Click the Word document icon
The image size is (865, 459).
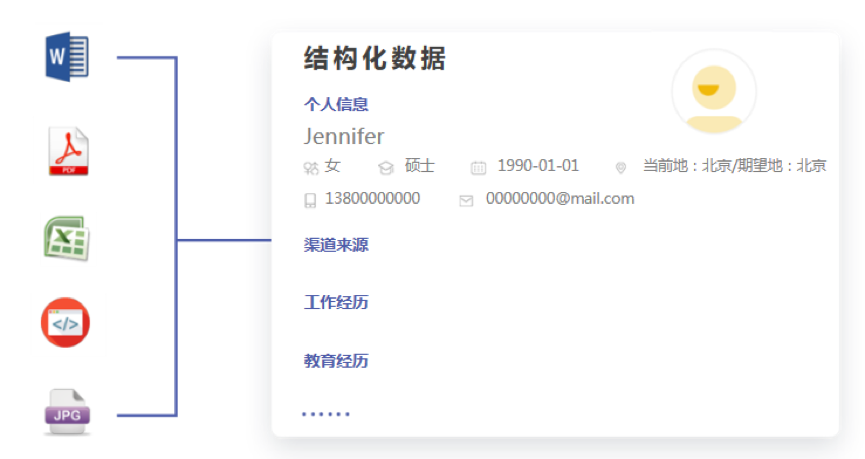pyautogui.click(x=67, y=56)
